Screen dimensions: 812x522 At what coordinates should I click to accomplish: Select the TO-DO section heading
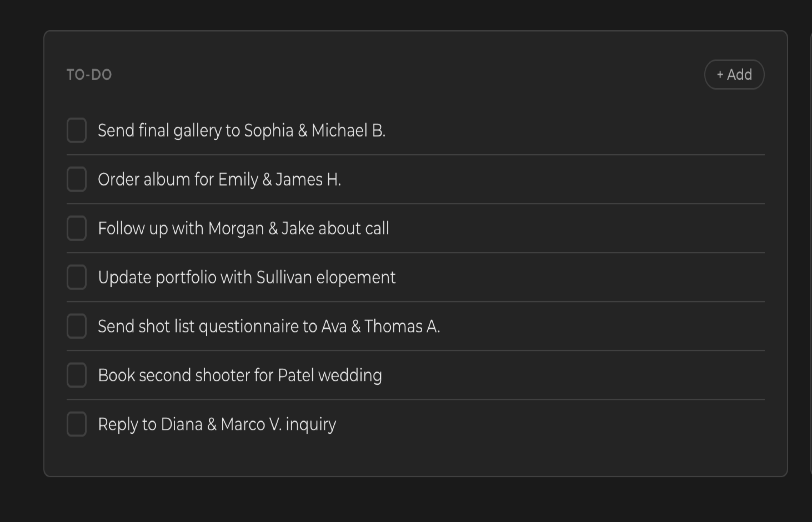[89, 75]
